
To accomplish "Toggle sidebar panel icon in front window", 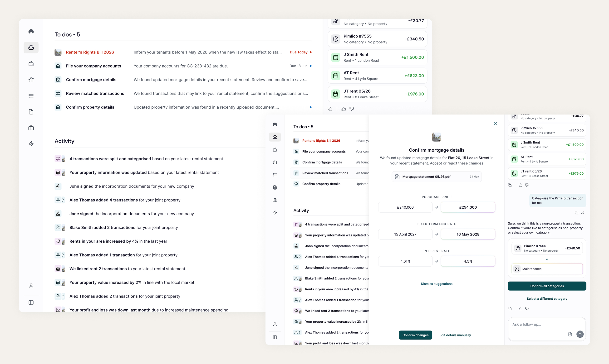I will point(275,337).
